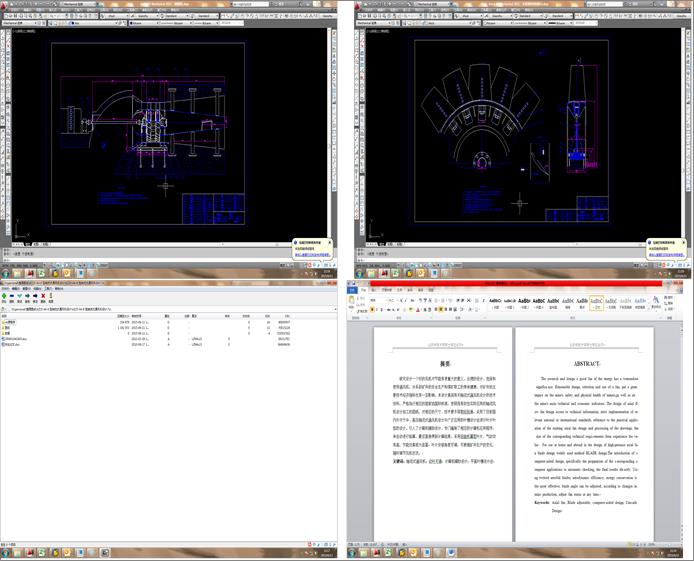Toggle highlighted Justify alignment in Word
The width and height of the screenshot is (694, 561).
[x=441, y=309]
